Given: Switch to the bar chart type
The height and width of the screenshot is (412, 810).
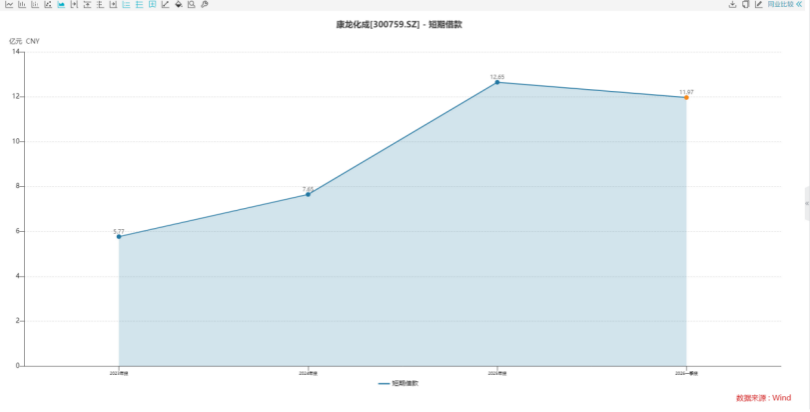Looking at the screenshot, I should (22, 5).
